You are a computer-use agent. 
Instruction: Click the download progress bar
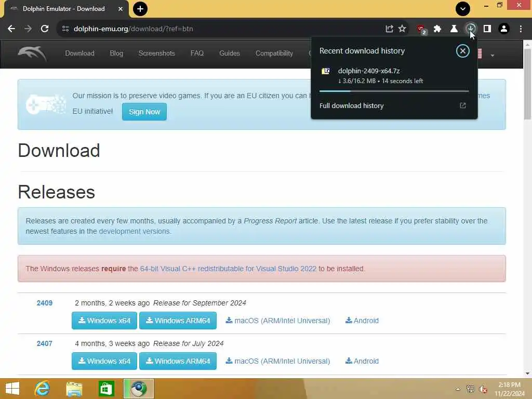[394, 91]
